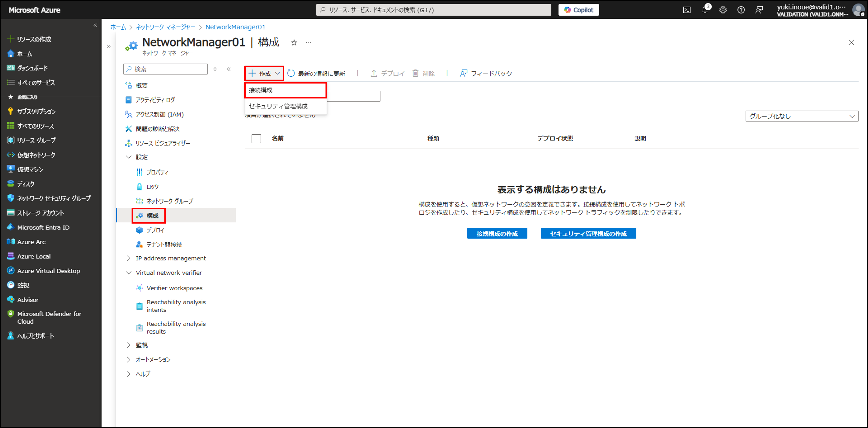Open help question mark icon
Image resolution: width=868 pixels, height=428 pixels.
[x=741, y=10]
